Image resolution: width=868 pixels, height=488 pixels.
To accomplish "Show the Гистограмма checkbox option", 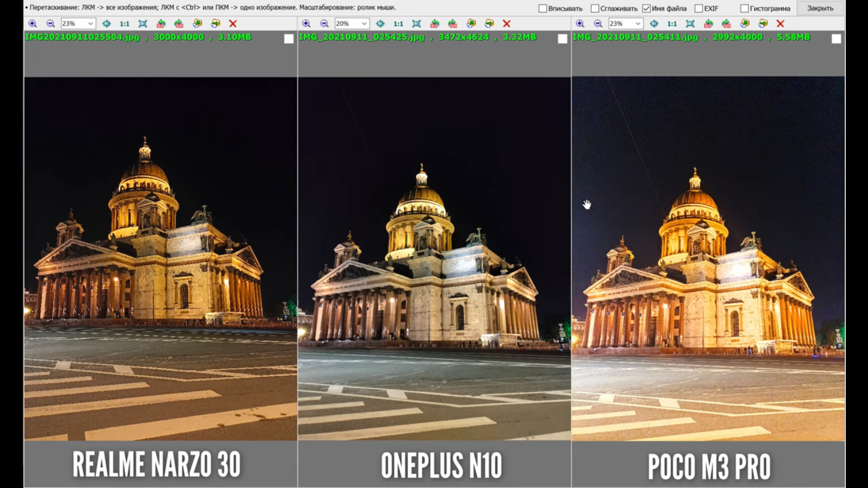I will [744, 9].
